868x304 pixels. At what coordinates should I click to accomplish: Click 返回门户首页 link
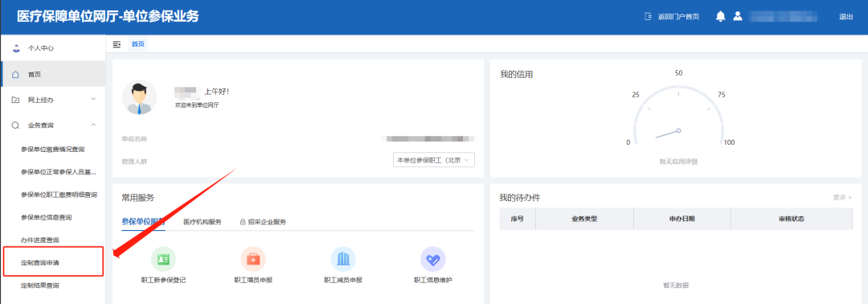coord(678,17)
